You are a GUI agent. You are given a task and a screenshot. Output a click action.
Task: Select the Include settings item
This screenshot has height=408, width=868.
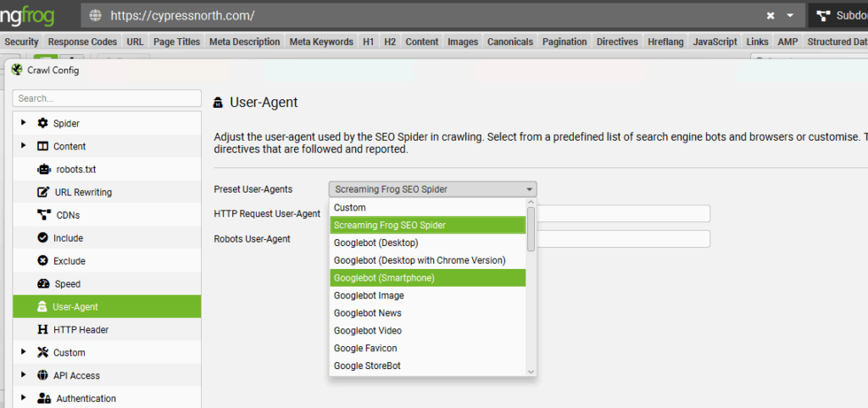click(107, 238)
